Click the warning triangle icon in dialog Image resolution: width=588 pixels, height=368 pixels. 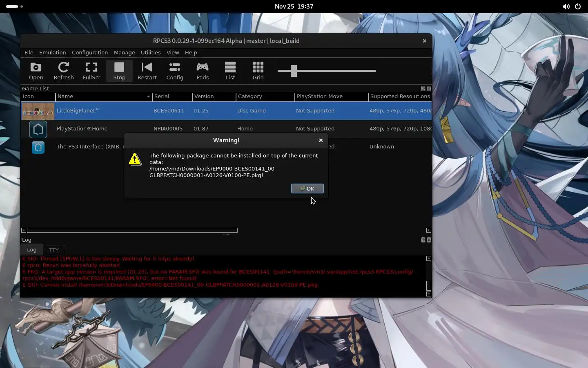click(x=135, y=159)
